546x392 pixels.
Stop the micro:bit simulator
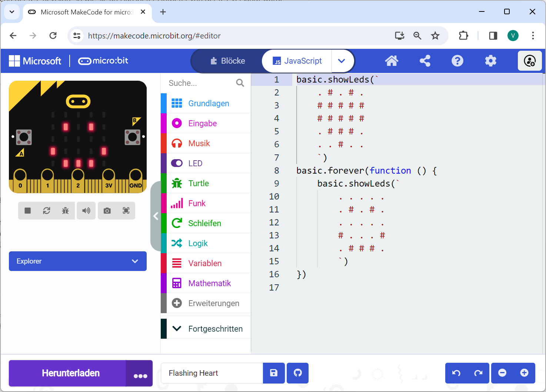point(28,211)
